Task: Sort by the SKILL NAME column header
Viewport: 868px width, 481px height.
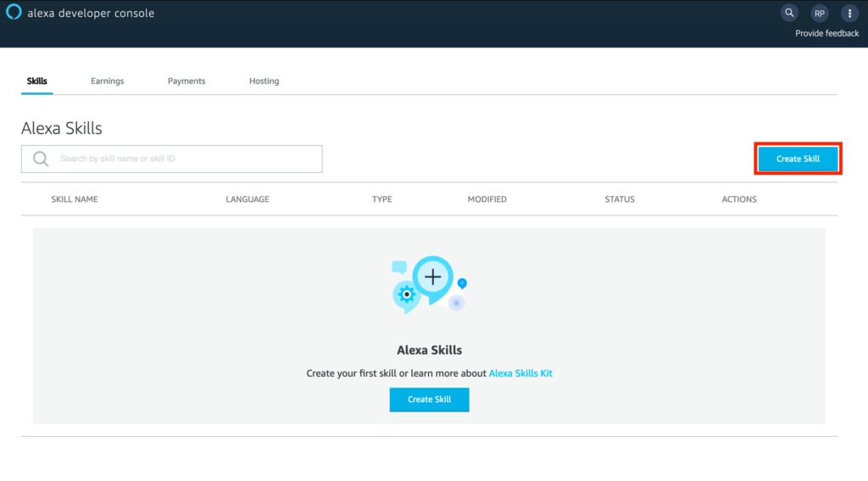Action: point(75,199)
